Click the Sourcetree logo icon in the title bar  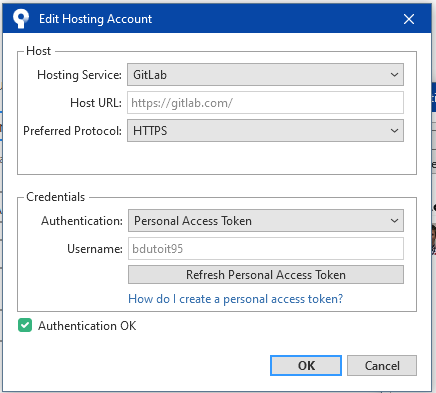click(21, 19)
